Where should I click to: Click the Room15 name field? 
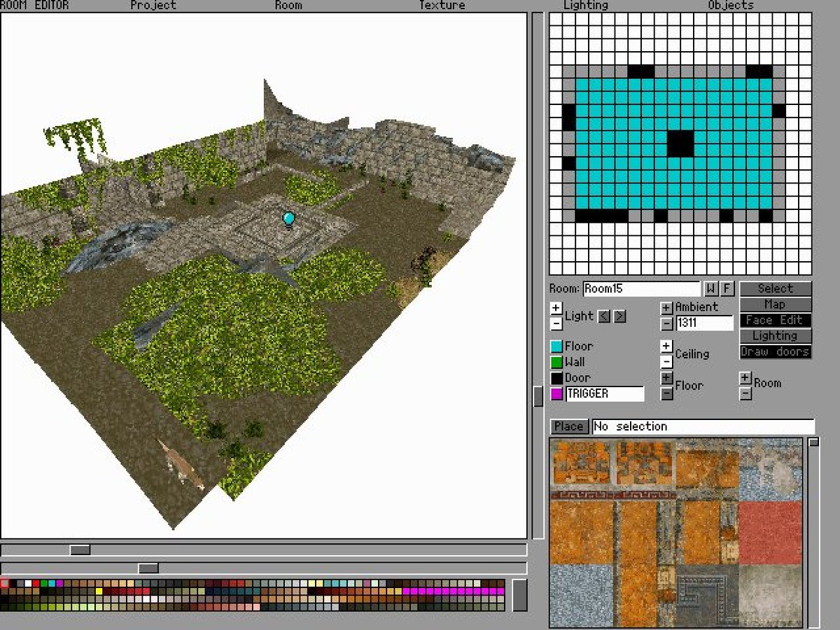[641, 288]
